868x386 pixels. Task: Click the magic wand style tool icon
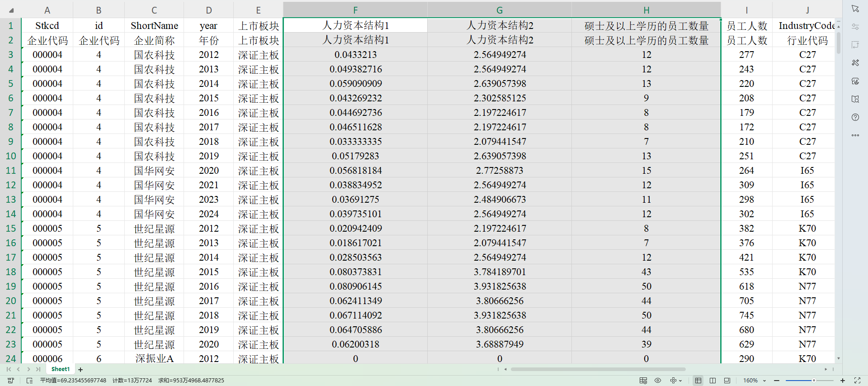[x=855, y=63]
